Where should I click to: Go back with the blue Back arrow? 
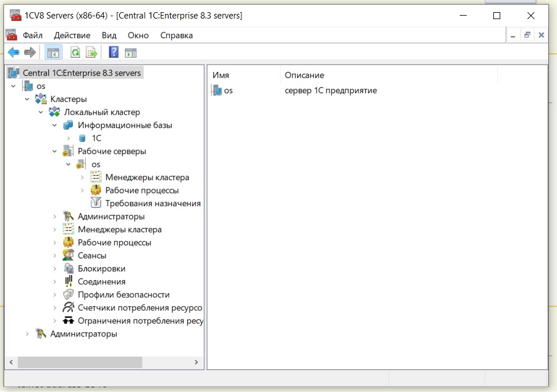click(13, 53)
